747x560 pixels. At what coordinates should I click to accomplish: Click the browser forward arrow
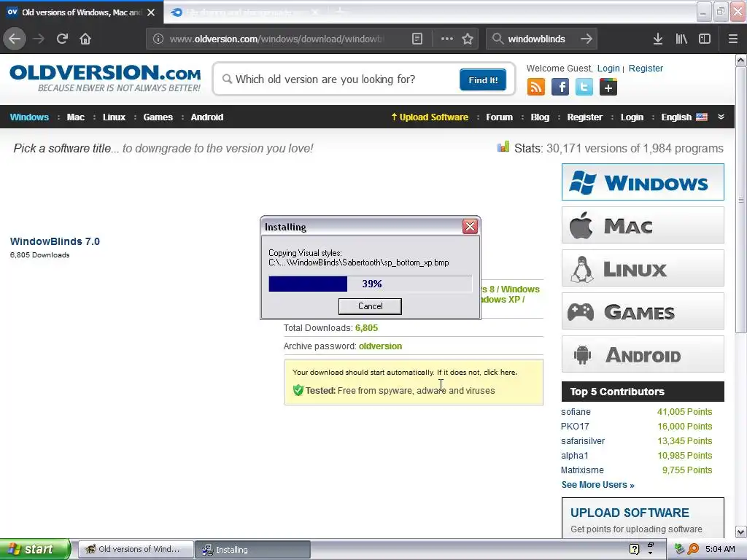pyautogui.click(x=39, y=39)
